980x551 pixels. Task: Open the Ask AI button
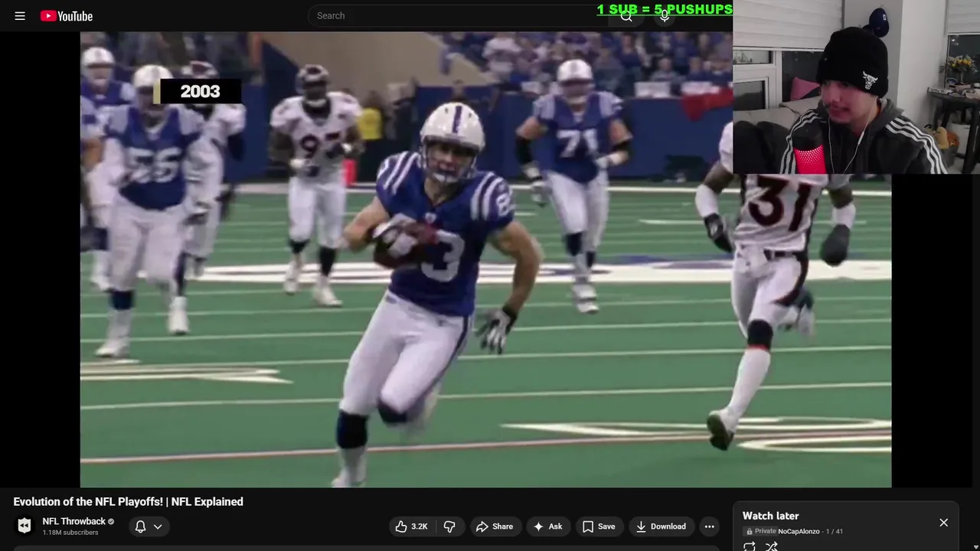pos(547,527)
